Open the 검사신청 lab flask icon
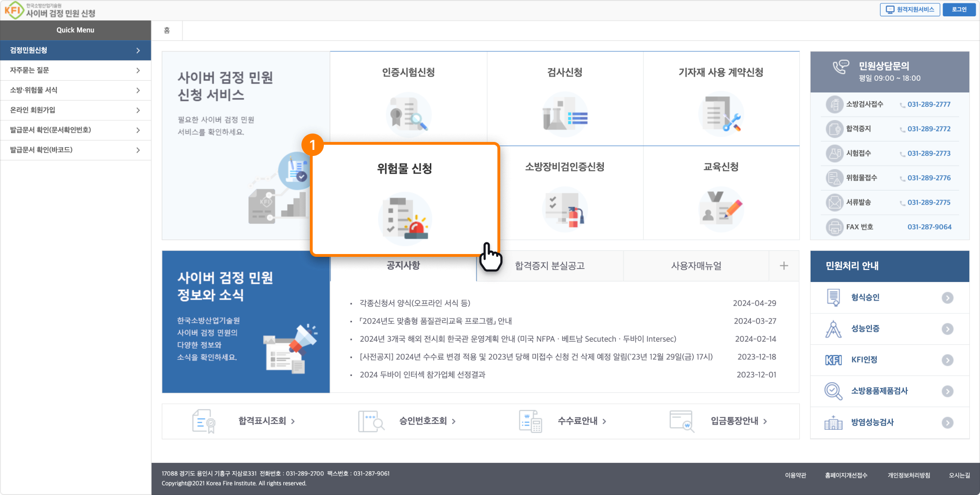The image size is (980, 495). (x=565, y=114)
